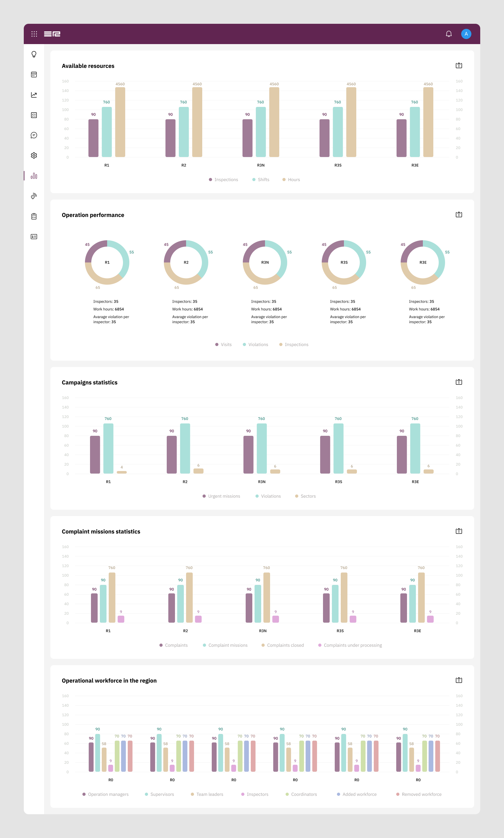Toggle the Hours legend in Available resources
Viewport: 504px width, 838px height.
click(x=291, y=180)
